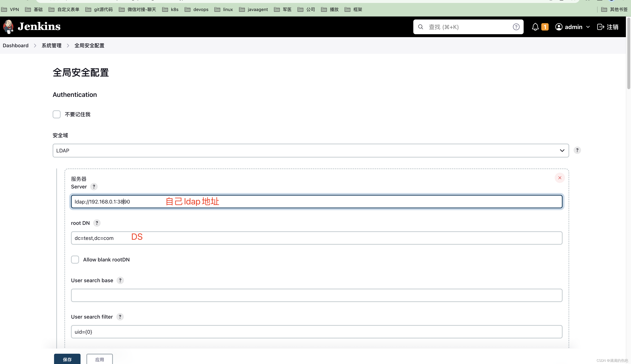This screenshot has height=364, width=631.
Task: Click the User search base input field
Action: coord(316,295)
